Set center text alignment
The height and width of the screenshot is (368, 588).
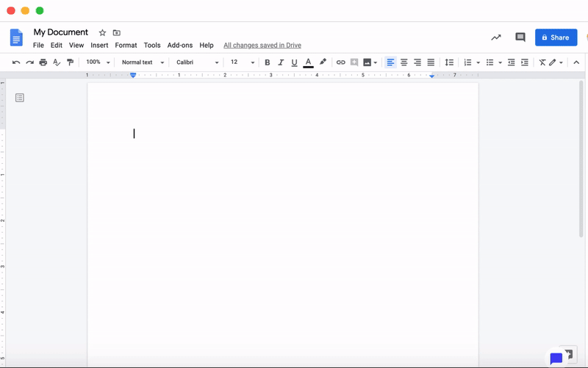(404, 62)
